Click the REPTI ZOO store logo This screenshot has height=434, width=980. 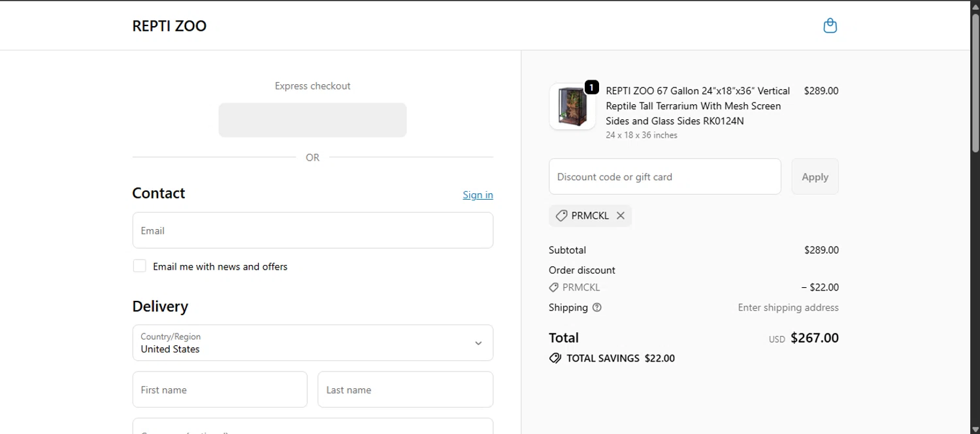[169, 26]
